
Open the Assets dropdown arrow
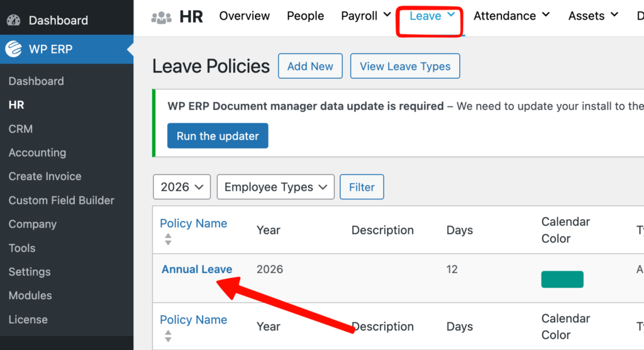click(x=614, y=15)
